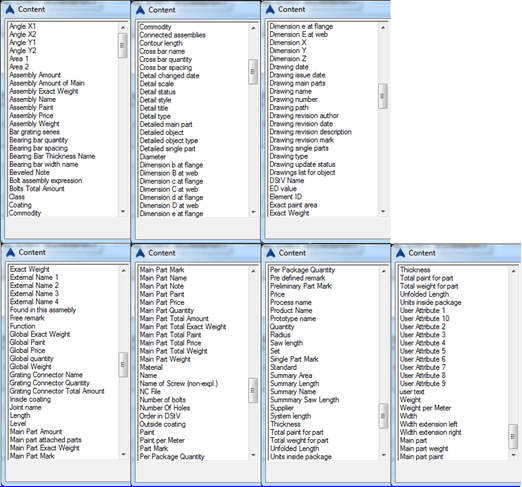Image resolution: width=522 pixels, height=487 pixels.
Task: Click the scroll-down arrow of the Angle X1 list
Action: click(123, 211)
